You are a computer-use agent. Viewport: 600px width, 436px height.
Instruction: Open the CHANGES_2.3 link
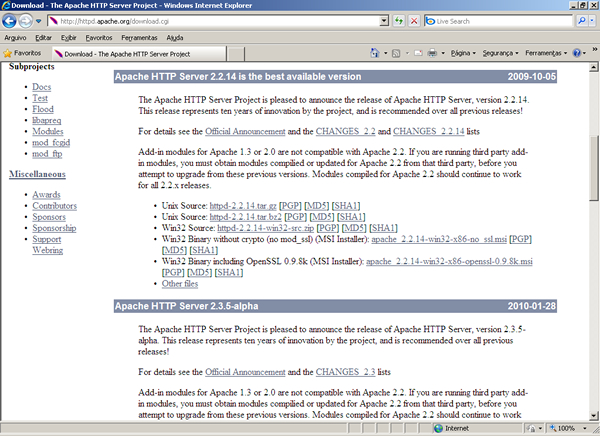(x=346, y=372)
